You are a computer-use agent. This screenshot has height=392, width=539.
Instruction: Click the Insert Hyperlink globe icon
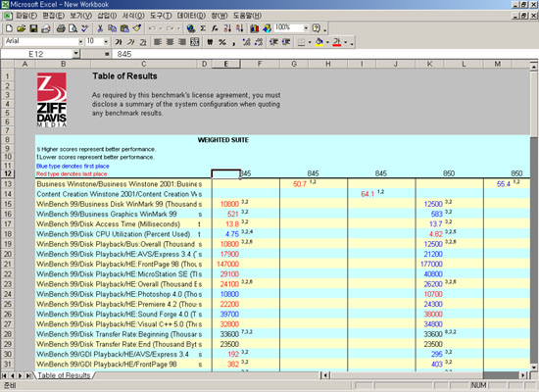point(191,28)
